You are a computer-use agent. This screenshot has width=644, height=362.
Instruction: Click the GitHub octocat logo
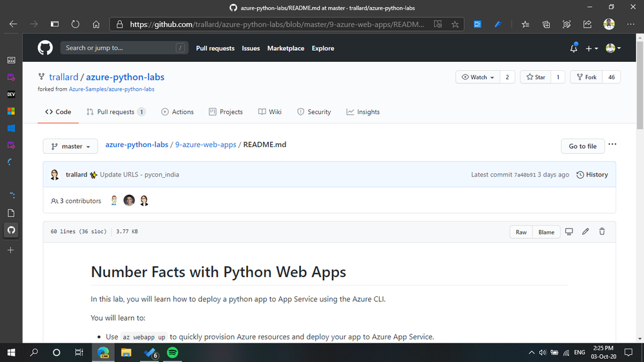(44, 48)
